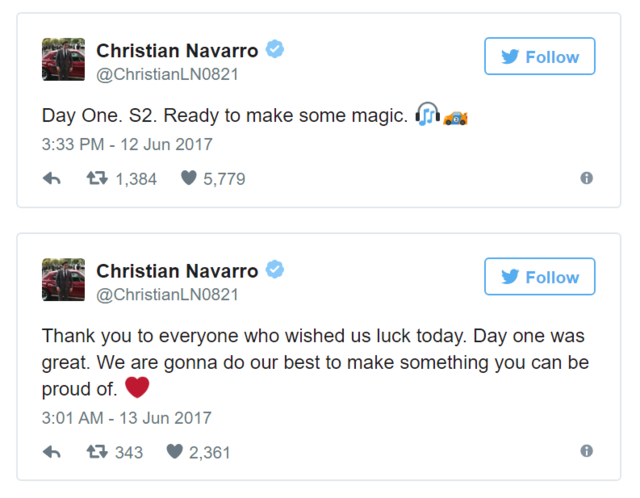Retweet the tweet with 343 retweets
This screenshot has width=640, height=498.
(x=97, y=452)
